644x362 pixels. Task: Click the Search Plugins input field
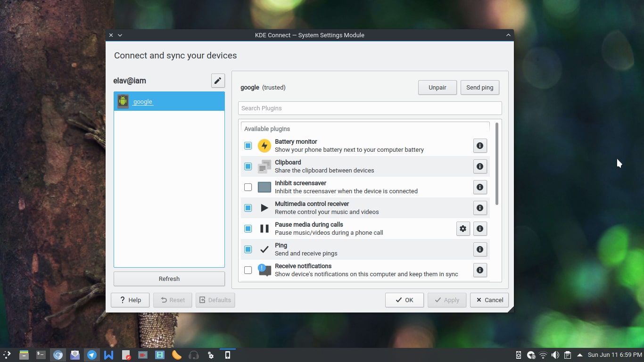(370, 108)
